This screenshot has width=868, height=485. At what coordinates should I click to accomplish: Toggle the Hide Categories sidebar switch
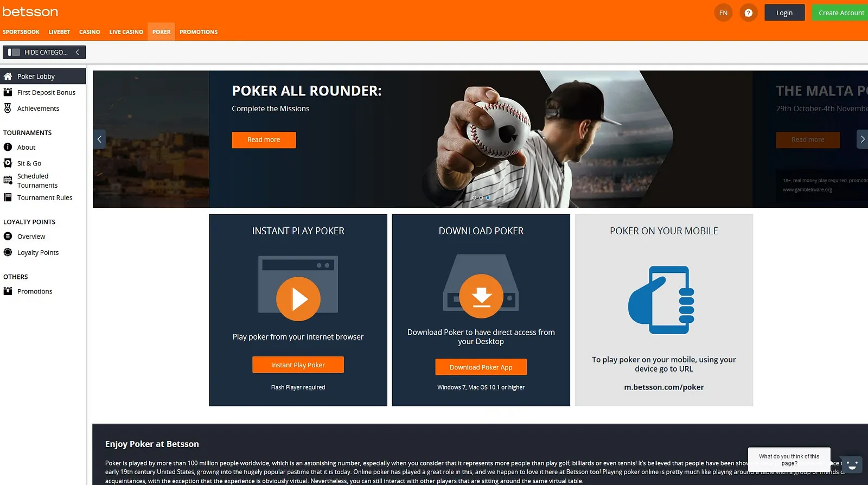(x=14, y=52)
